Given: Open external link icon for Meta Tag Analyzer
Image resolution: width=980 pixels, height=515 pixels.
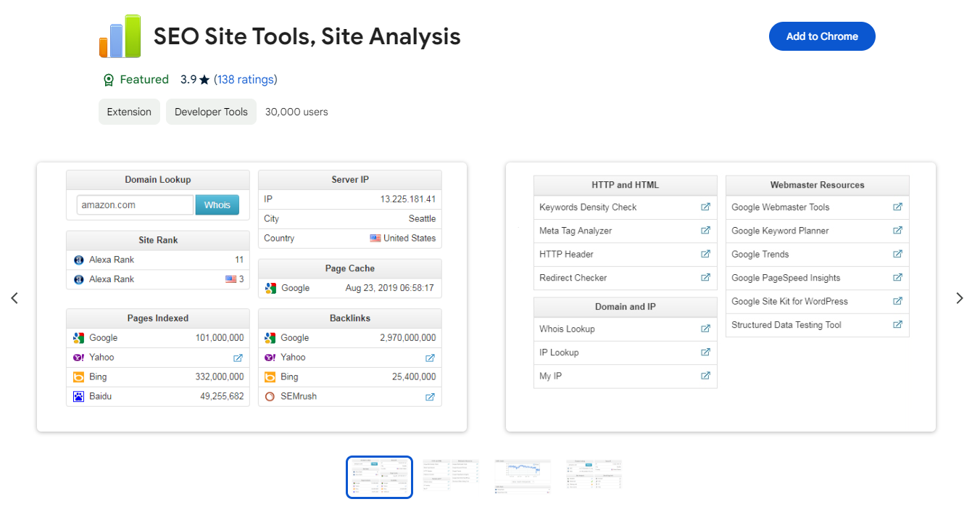Looking at the screenshot, I should [705, 231].
